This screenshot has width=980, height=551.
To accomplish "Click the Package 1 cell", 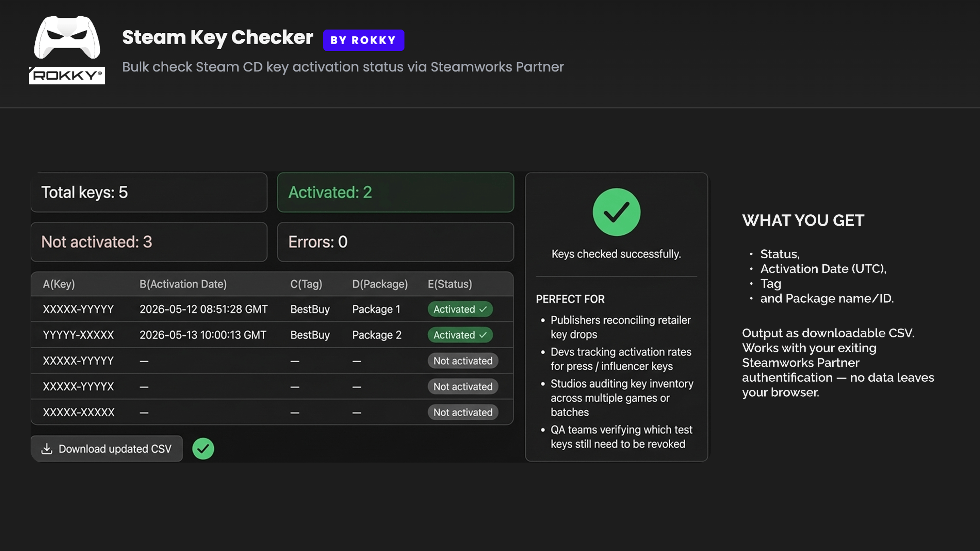I will 376,309.
